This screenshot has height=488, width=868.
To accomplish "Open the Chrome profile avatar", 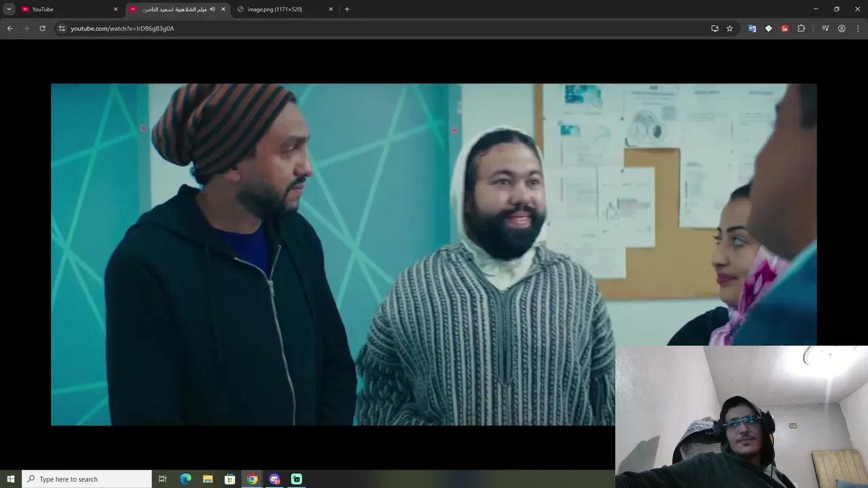I will pyautogui.click(x=842, y=28).
